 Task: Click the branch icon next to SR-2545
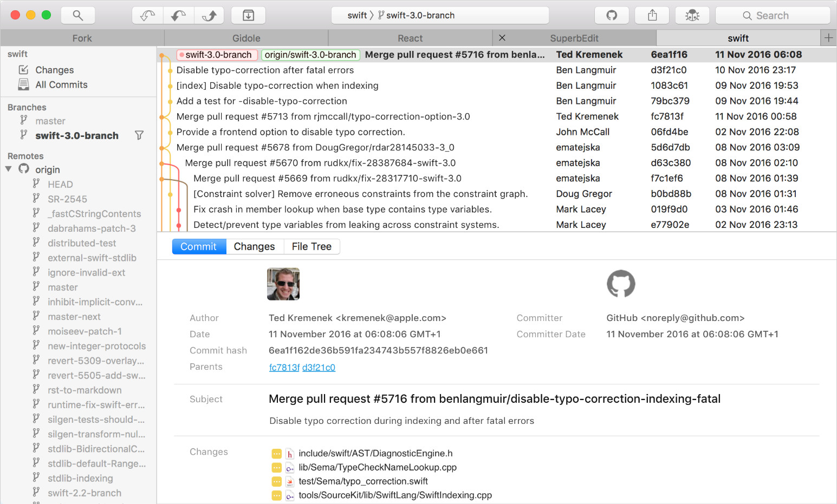pos(36,198)
